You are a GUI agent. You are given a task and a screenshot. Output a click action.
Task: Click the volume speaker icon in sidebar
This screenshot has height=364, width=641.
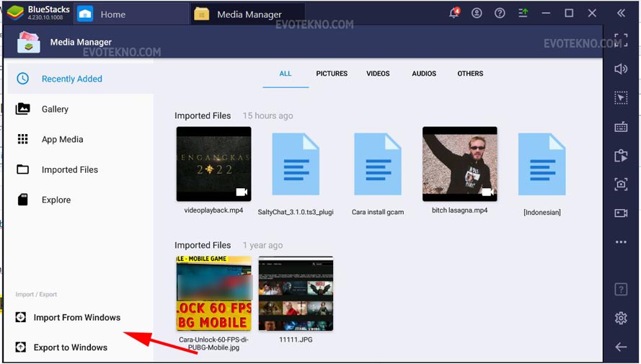click(x=621, y=68)
